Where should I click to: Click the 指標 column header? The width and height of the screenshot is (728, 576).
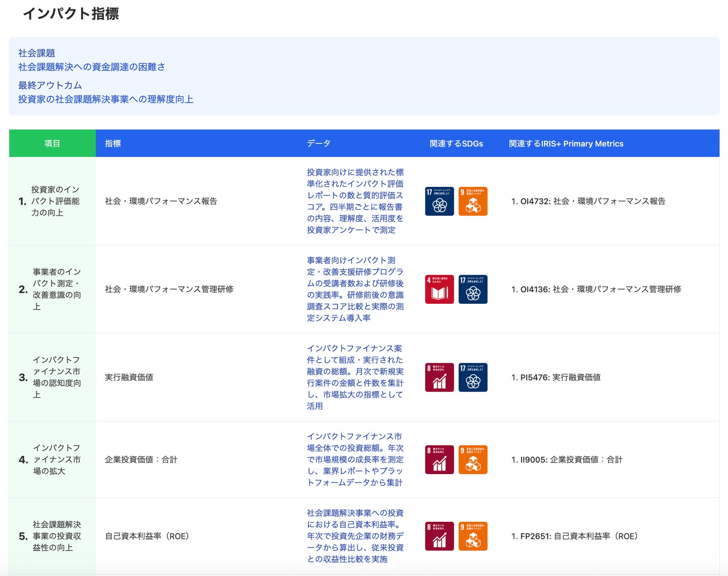(113, 143)
